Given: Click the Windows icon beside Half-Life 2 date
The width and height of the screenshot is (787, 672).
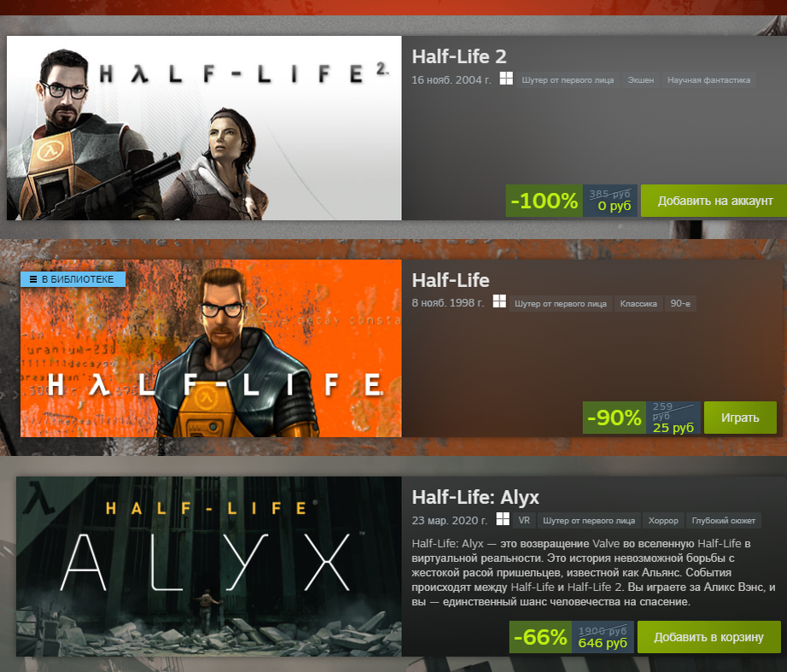Looking at the screenshot, I should coord(506,79).
